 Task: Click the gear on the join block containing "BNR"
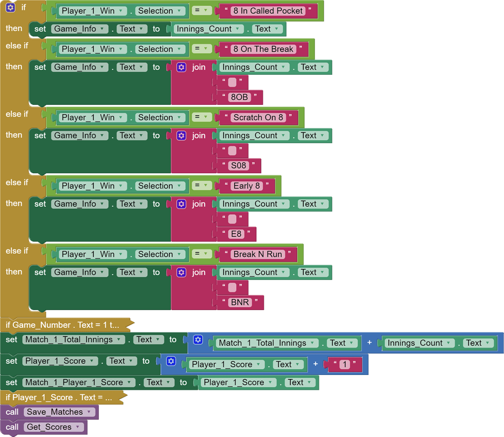(x=182, y=272)
